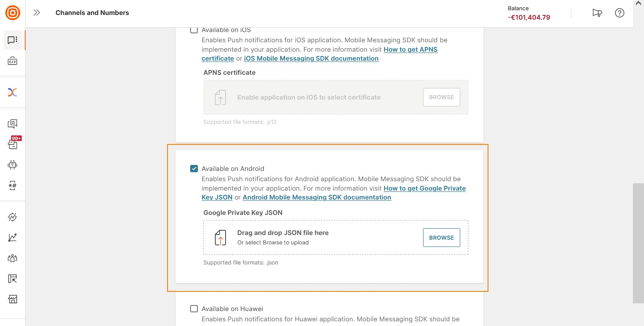The height and width of the screenshot is (326, 644).
Task: Open the inbox icon with 99+ badge
Action: 13,143
